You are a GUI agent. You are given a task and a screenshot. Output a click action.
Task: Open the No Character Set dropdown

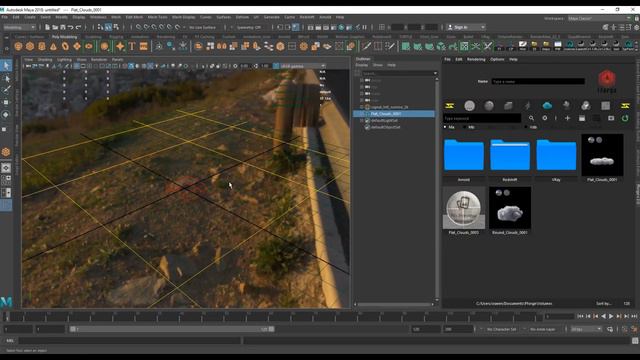[x=501, y=329]
